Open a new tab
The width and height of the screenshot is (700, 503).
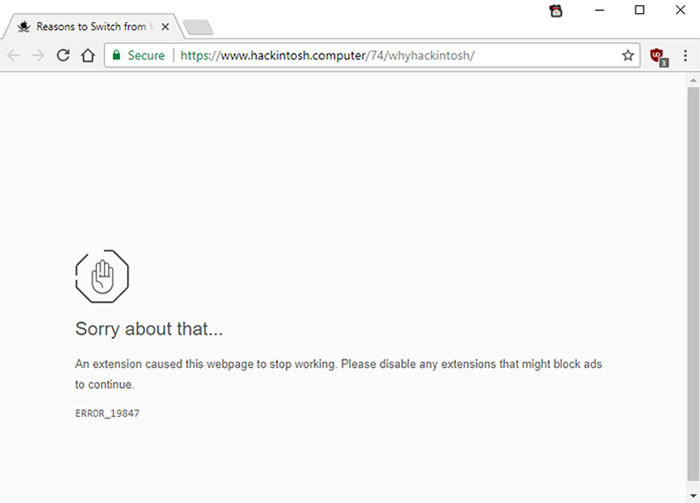(198, 27)
